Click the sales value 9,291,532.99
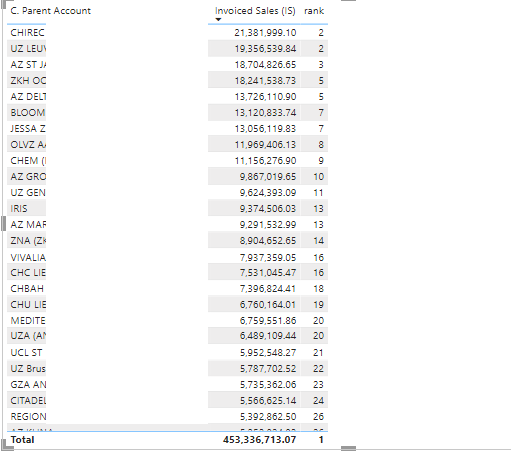This screenshot has height=459, width=511. [268, 225]
